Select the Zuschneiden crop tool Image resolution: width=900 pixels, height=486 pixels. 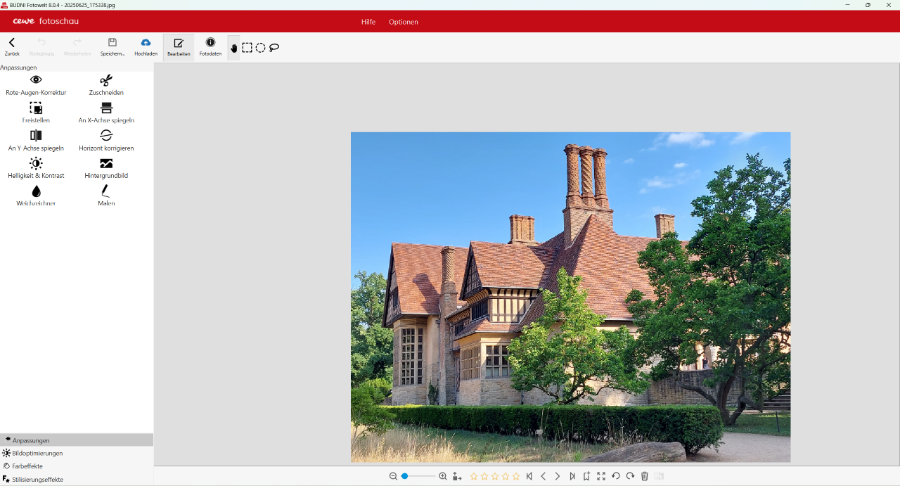(x=106, y=81)
